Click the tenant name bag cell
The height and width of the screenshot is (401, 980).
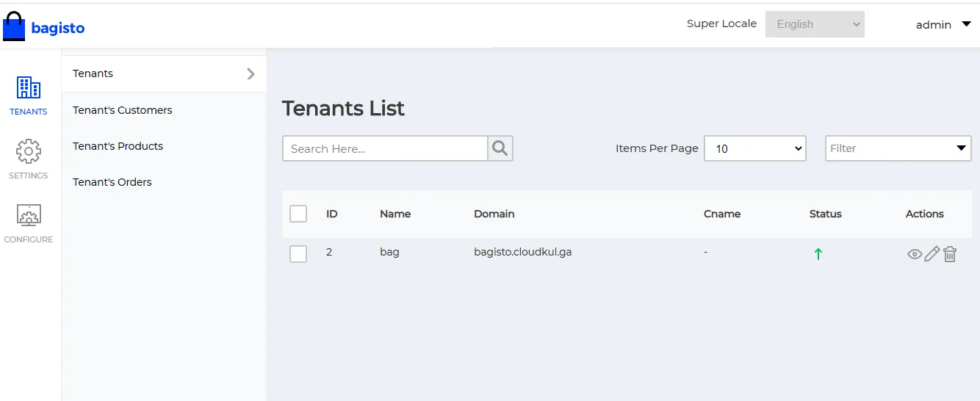[x=389, y=252]
